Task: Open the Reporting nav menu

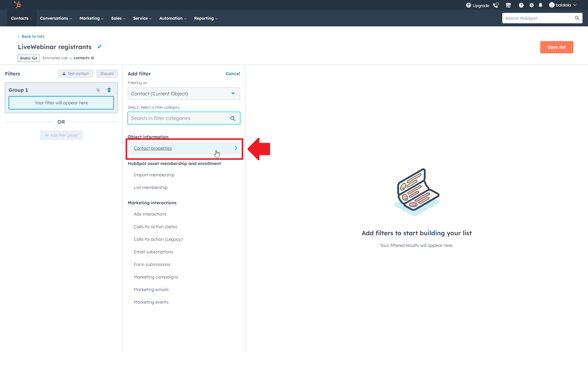Action: [205, 18]
